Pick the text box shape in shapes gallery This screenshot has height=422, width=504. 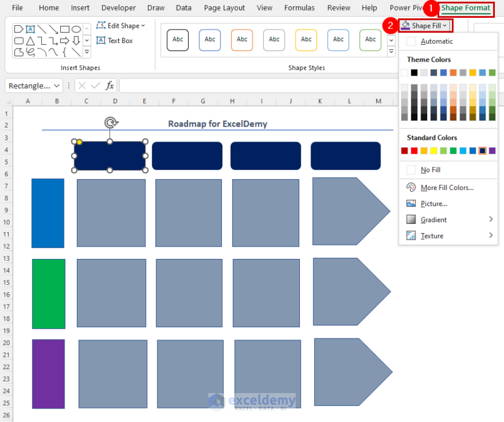[x=30, y=30]
